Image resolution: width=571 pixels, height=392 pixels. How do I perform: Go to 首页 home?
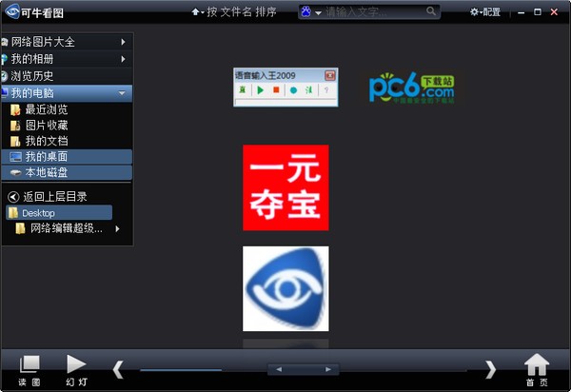tap(537, 370)
